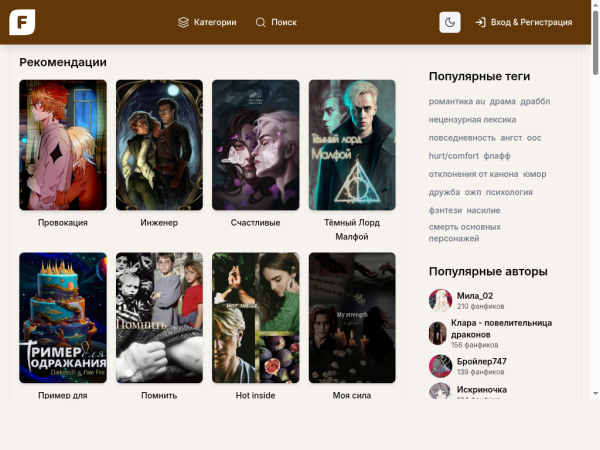Open author Клара - повелительница драконов name
The width and height of the screenshot is (600, 450).
(x=501, y=329)
